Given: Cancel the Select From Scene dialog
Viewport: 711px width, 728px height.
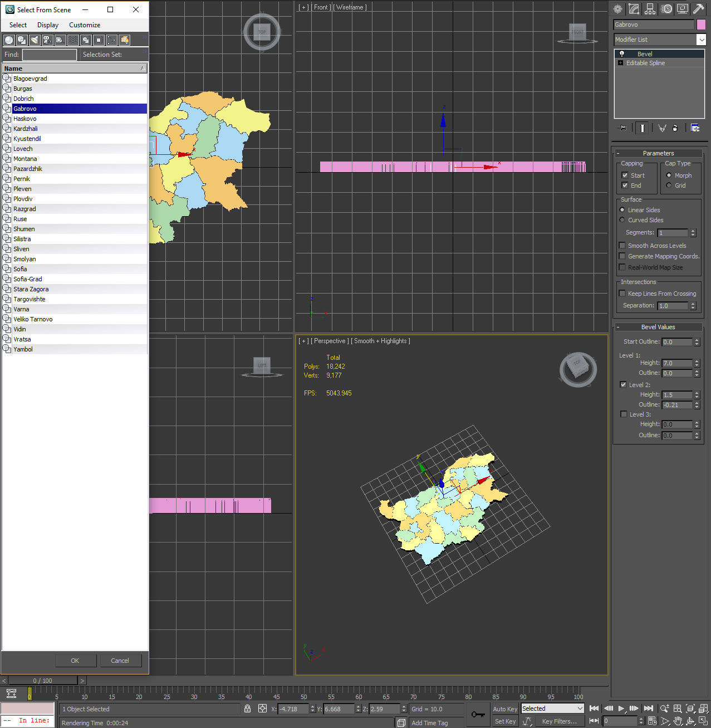Looking at the screenshot, I should [x=120, y=661].
